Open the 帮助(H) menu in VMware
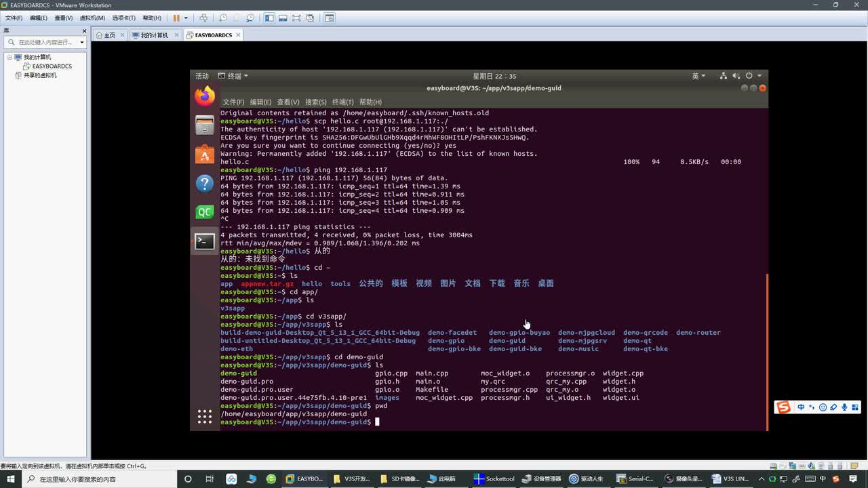This screenshot has width=868, height=488. pos(152,18)
